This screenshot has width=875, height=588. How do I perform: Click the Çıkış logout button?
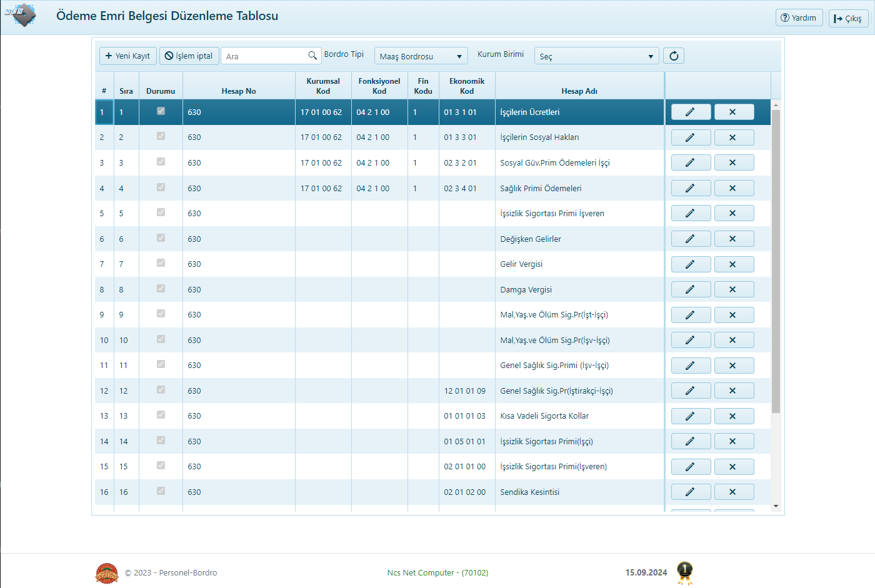(848, 18)
